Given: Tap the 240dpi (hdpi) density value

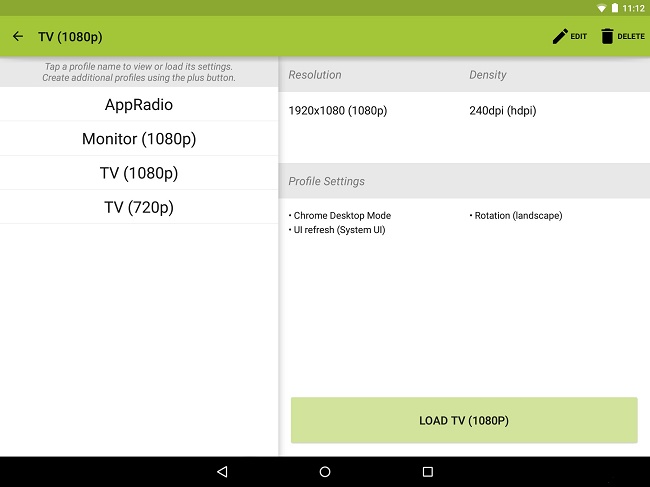Looking at the screenshot, I should click(502, 111).
